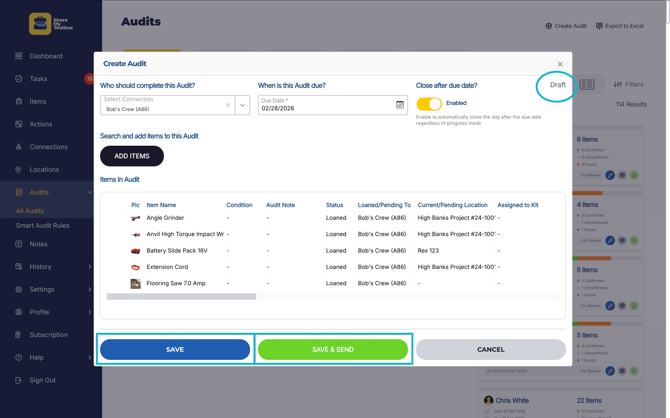The image size is (670, 418).
Task: Click the Actions sidebar icon
Action: [18, 124]
